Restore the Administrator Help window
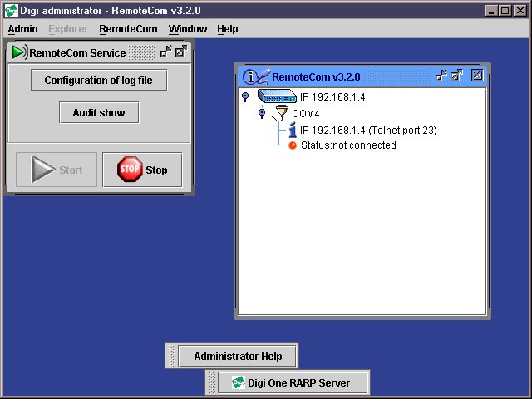Screen dimensions: 532x399 (238, 357)
